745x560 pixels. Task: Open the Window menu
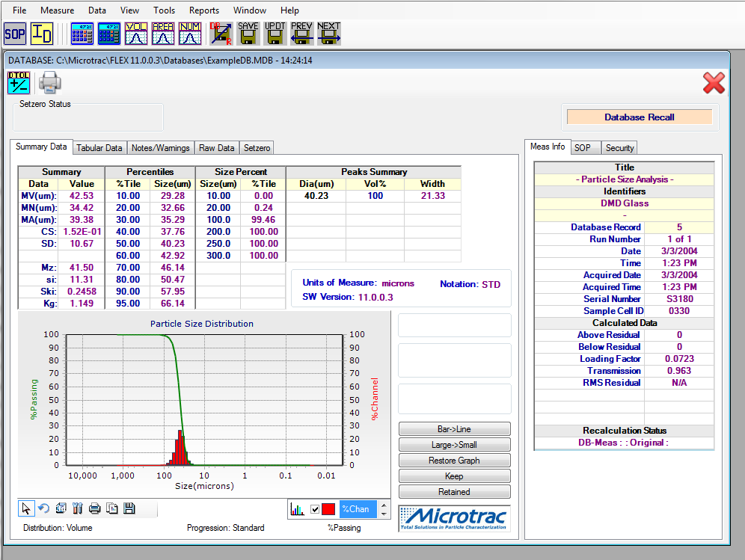[x=249, y=10]
